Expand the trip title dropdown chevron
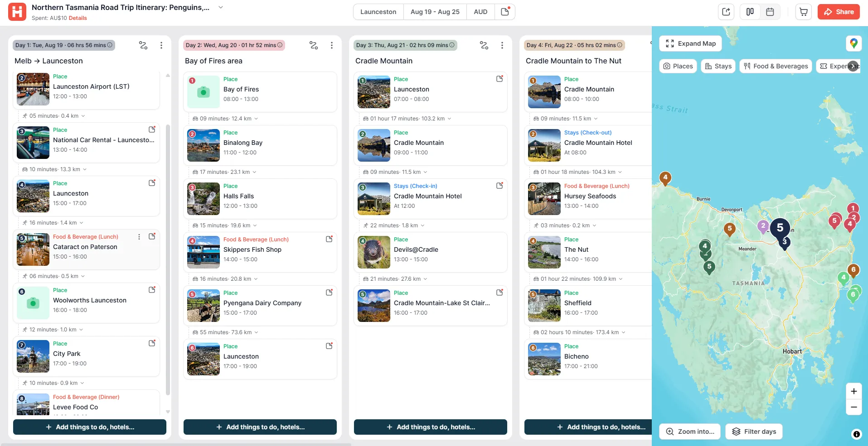The image size is (868, 446). point(221,7)
